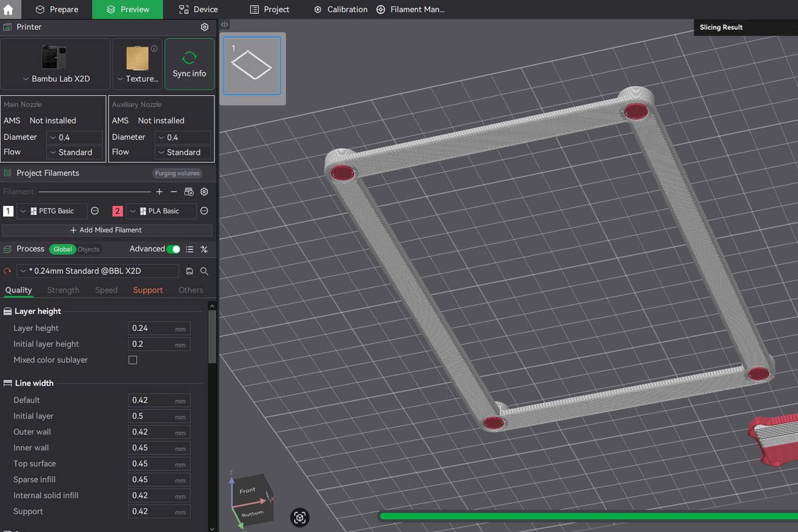Switch process scope to Global
The height and width of the screenshot is (532, 798).
pyautogui.click(x=62, y=249)
